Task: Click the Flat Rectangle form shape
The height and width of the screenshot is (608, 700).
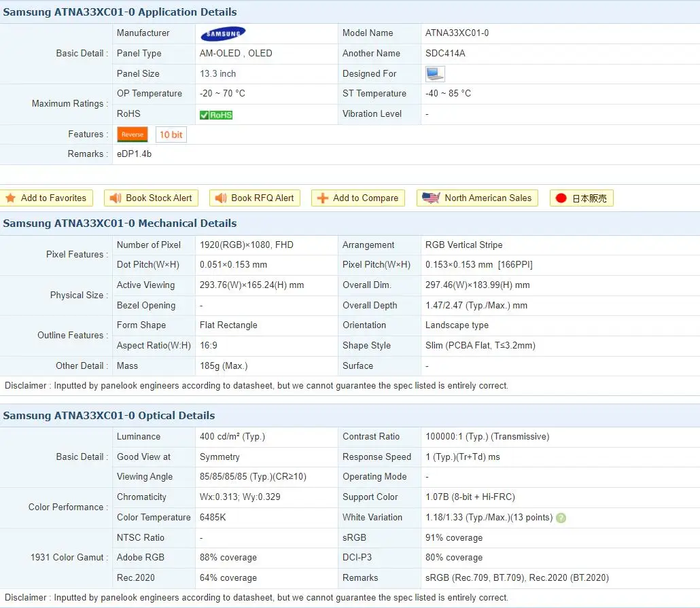Action: (x=228, y=325)
